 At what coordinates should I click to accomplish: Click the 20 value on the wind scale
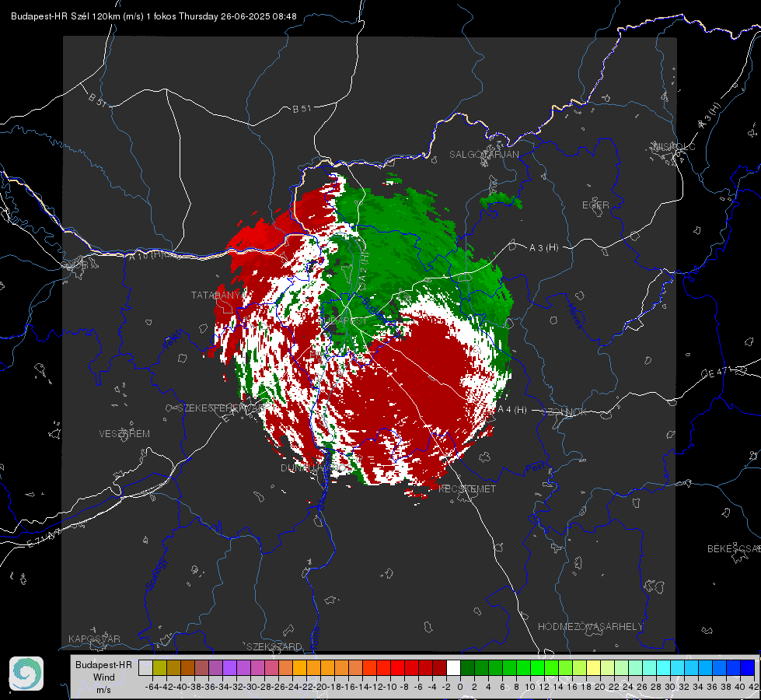pos(600,687)
